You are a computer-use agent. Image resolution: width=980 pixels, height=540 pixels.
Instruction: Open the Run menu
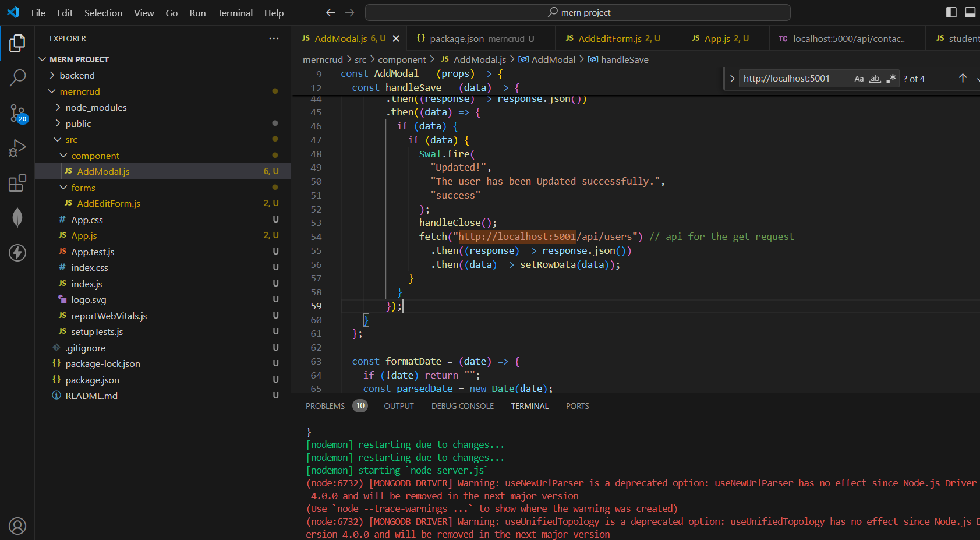[x=197, y=13]
